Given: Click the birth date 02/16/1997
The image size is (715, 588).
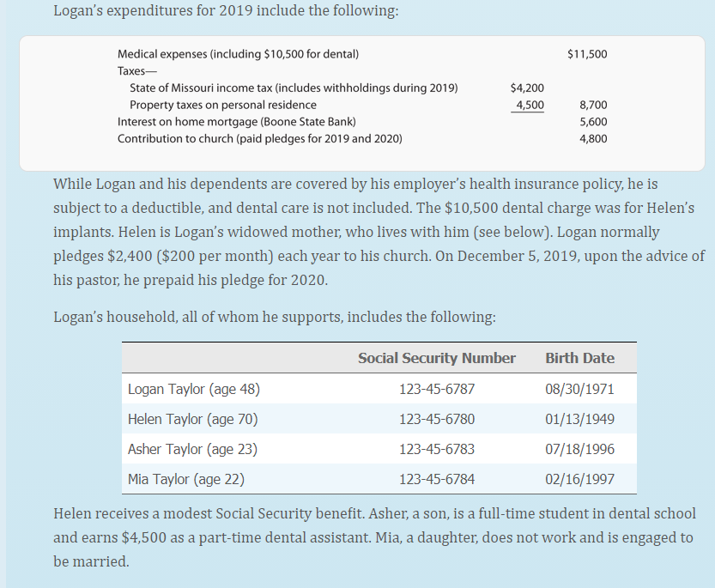Looking at the screenshot, I should [579, 480].
